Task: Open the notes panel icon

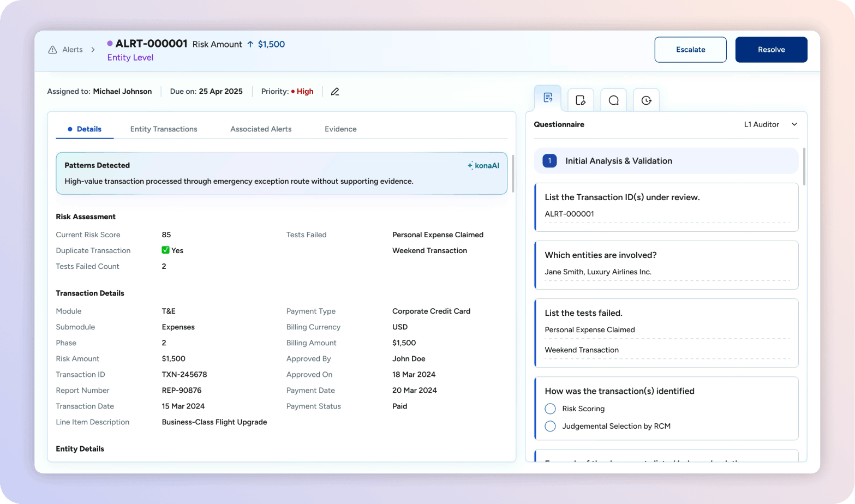Action: click(x=581, y=100)
